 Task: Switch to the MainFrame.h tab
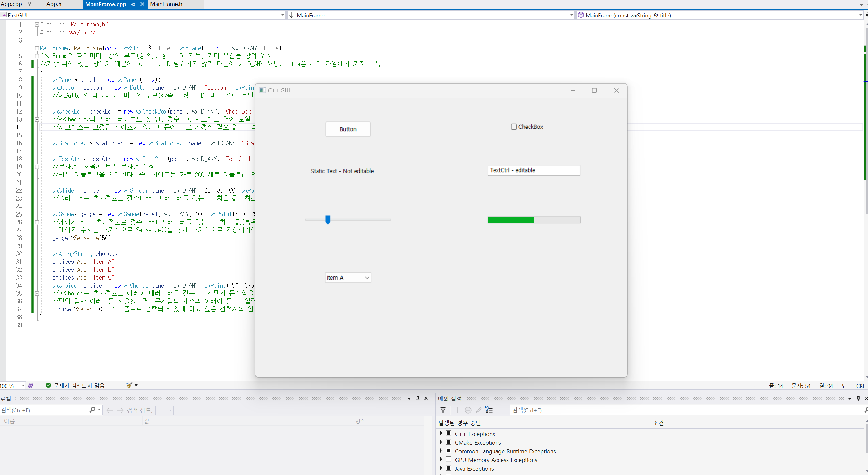click(x=166, y=4)
